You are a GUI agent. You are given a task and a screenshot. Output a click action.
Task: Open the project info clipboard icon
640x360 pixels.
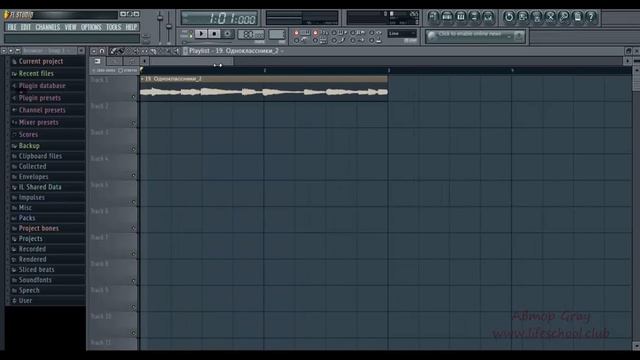click(x=577, y=17)
